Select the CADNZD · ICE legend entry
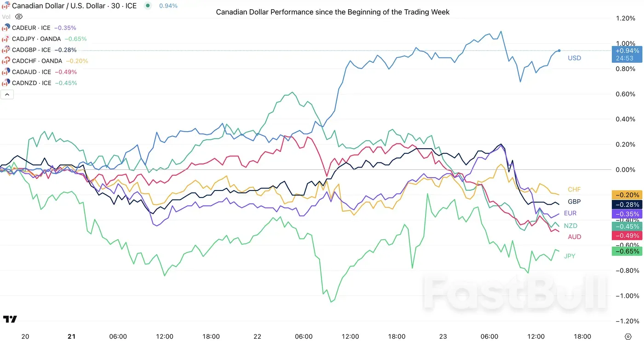Screen dimensions: 644x341 (32, 83)
